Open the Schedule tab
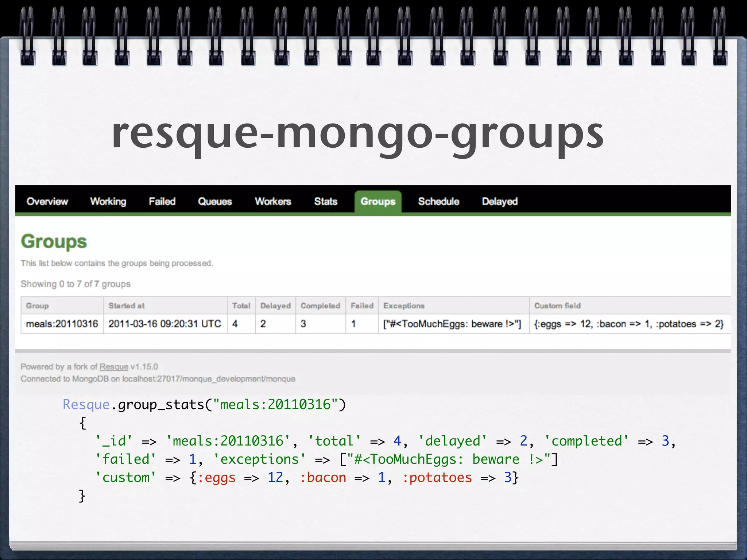Screen dimensions: 747x560 (x=439, y=202)
